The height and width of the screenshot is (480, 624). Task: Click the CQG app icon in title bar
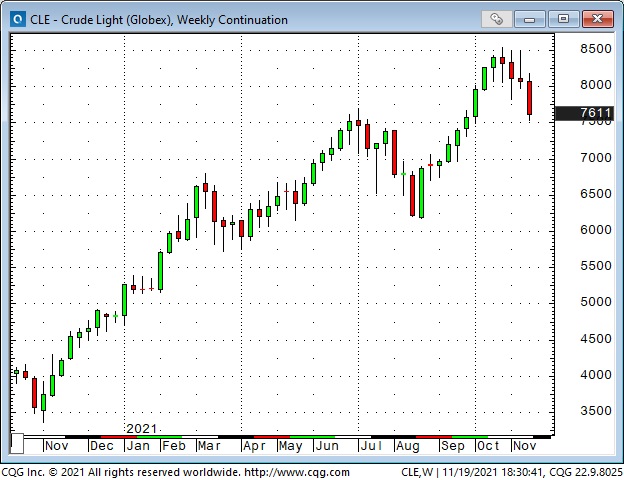coord(18,19)
